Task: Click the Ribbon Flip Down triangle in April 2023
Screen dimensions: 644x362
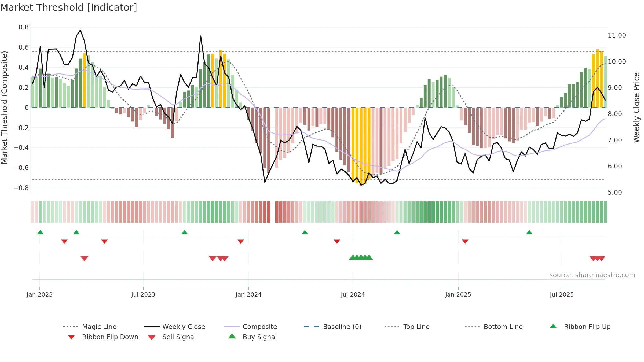Action: [105, 242]
